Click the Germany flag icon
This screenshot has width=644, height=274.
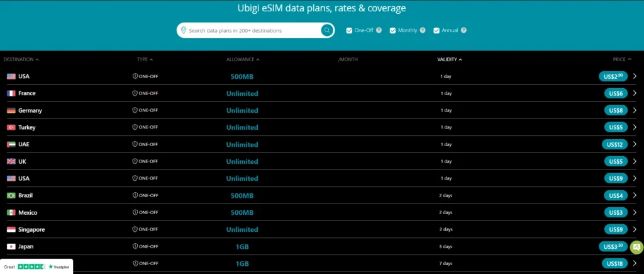coord(11,110)
